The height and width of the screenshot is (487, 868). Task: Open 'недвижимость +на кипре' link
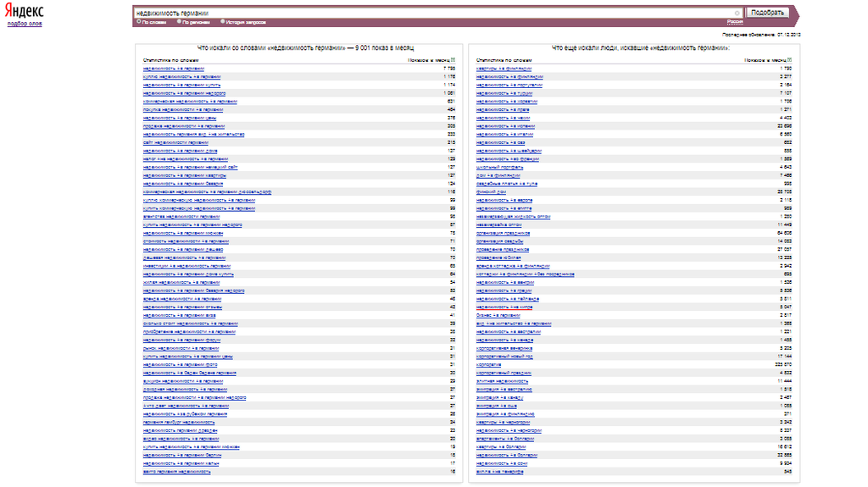504,307
